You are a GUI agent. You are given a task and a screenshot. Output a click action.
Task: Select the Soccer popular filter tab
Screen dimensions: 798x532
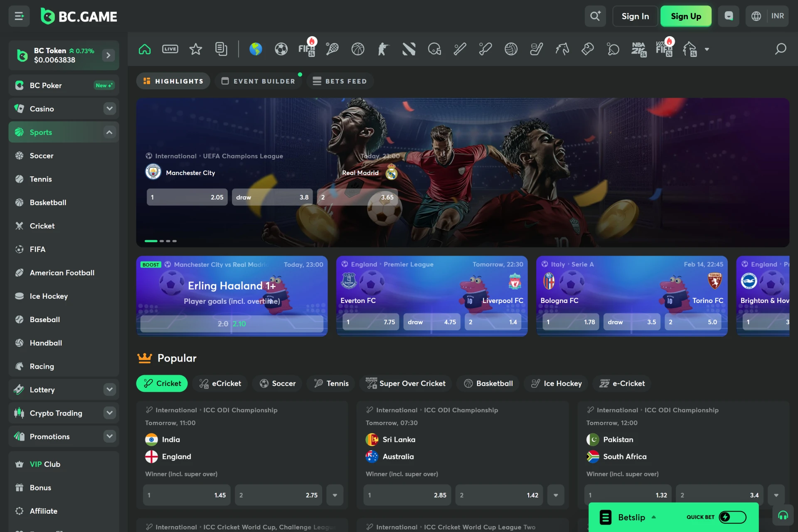[x=278, y=383]
